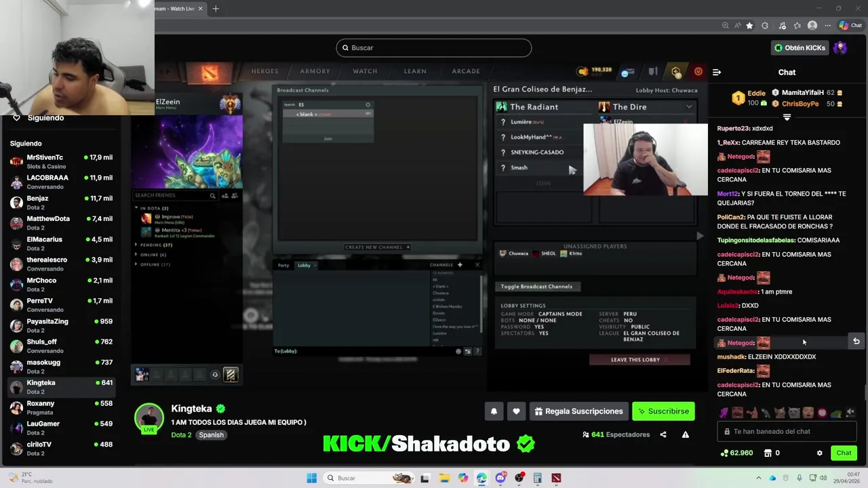
Task: Click the emoticon icon in lobby chat input
Action: [x=458, y=351]
